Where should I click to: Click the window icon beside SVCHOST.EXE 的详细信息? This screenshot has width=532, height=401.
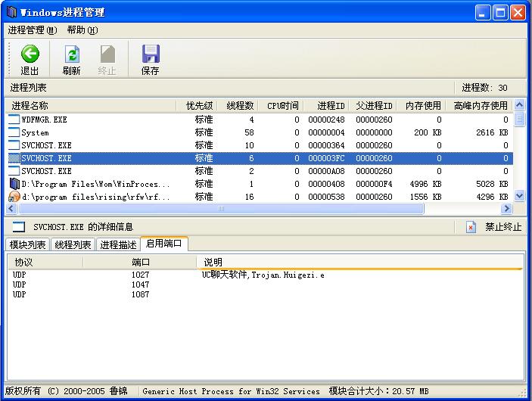pos(19,227)
